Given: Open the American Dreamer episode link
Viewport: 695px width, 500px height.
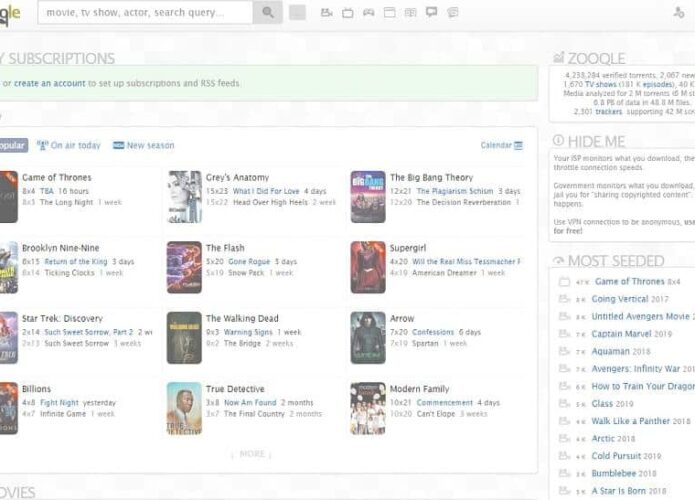Looking at the screenshot, I should pos(444,273).
